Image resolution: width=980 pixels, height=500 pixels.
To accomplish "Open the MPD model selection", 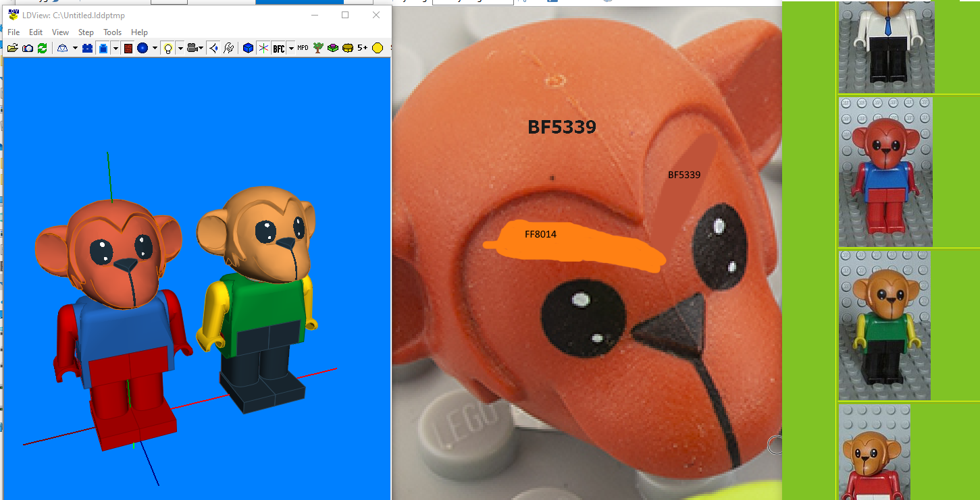I will (303, 48).
